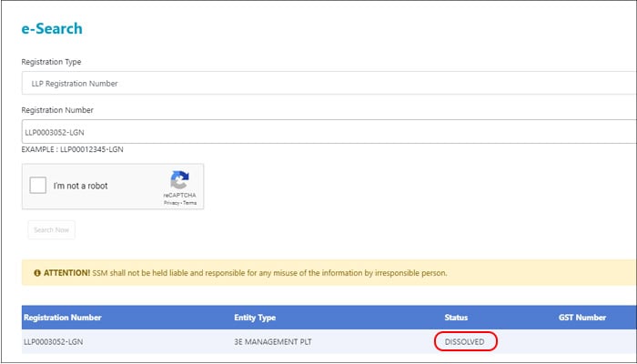
Task: Click the e-Search page heading
Action: click(x=52, y=29)
